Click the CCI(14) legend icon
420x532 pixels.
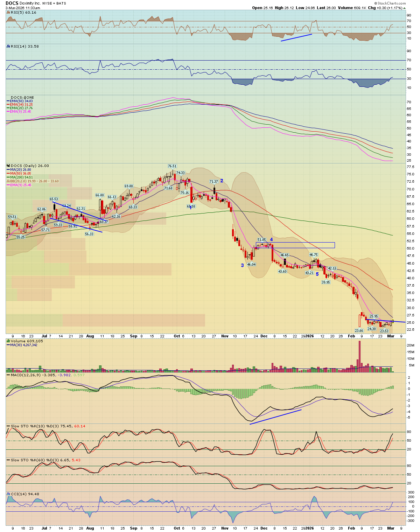pyautogui.click(x=8, y=494)
